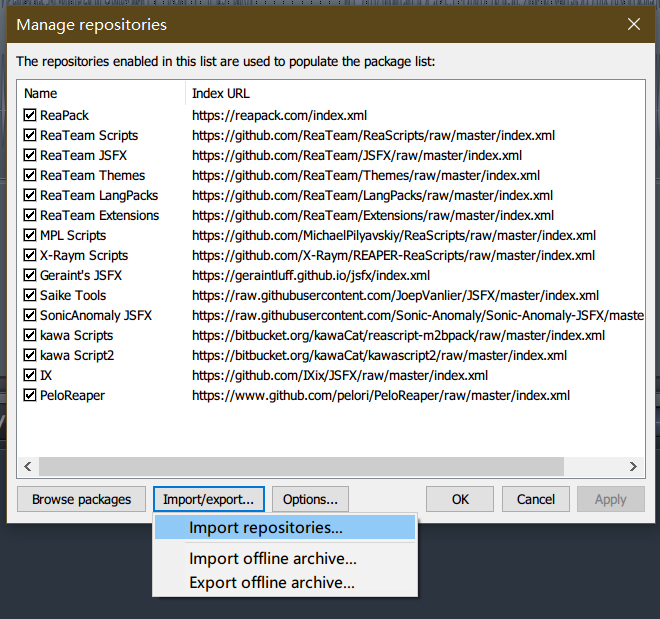Open the Import/export dropdown button
The width and height of the screenshot is (660, 619).
tap(209, 499)
